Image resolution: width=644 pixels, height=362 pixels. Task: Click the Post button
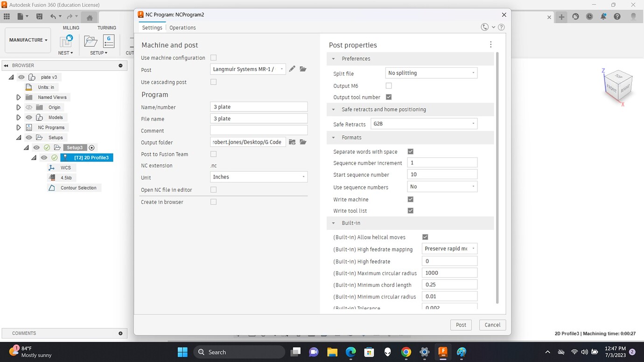pos(461,325)
